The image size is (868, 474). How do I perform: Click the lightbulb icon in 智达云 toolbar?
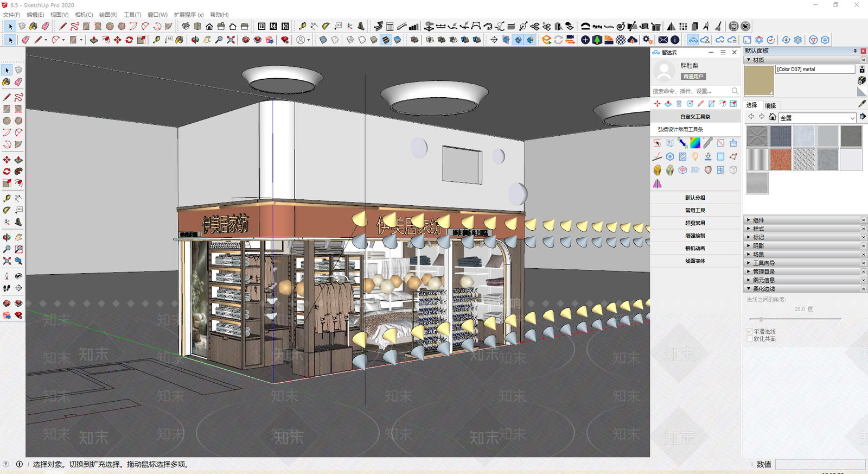695,157
